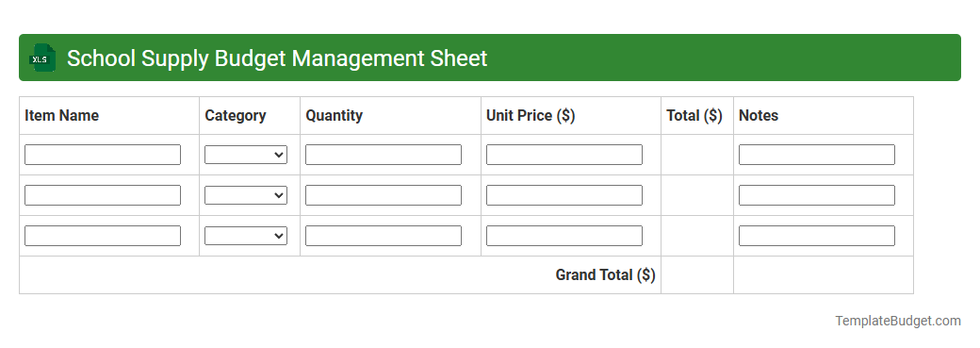Select the second row Unit Price field

(563, 195)
